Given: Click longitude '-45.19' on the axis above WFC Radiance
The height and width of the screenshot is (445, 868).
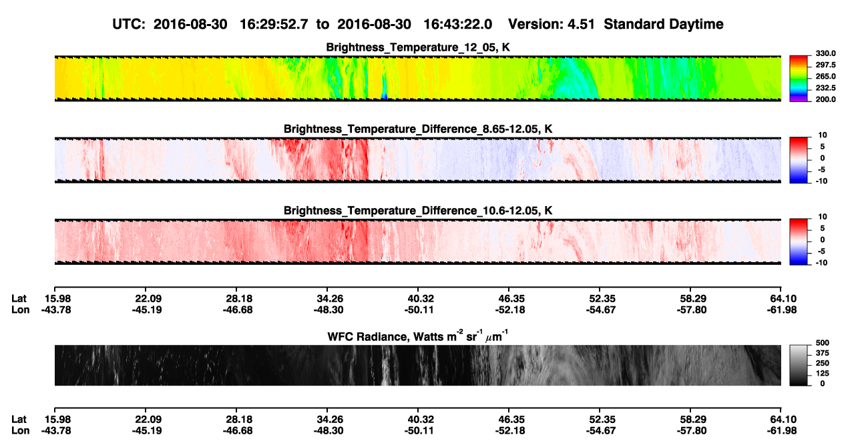Looking at the screenshot, I should pos(146,310).
